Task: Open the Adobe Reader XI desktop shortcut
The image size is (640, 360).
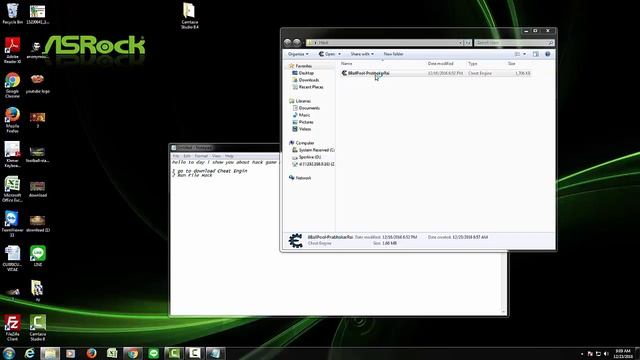Action: (12, 50)
